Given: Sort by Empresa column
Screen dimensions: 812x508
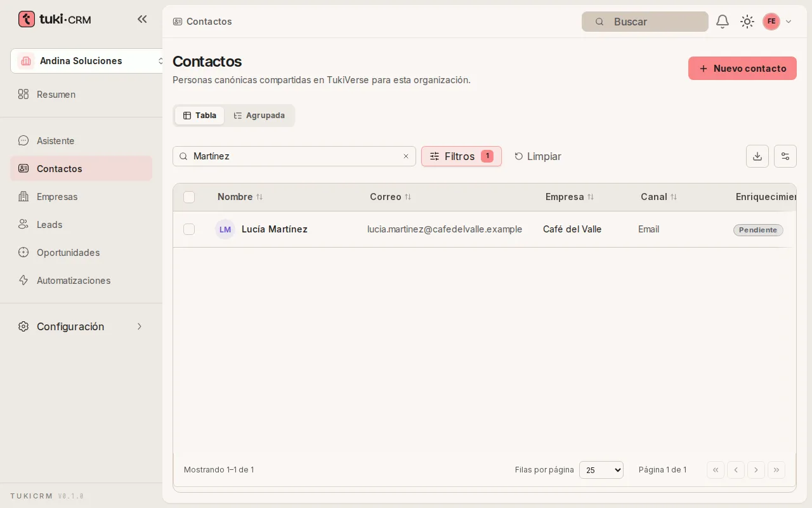Looking at the screenshot, I should pyautogui.click(x=570, y=197).
